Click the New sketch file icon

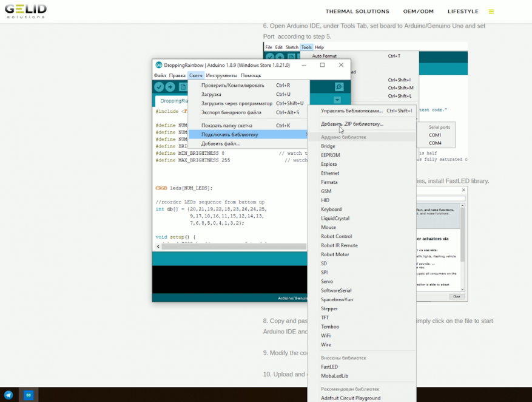(x=183, y=87)
